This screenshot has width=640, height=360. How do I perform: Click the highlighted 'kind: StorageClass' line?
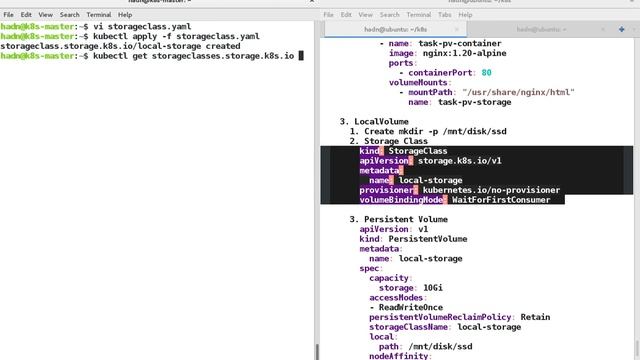(x=403, y=151)
